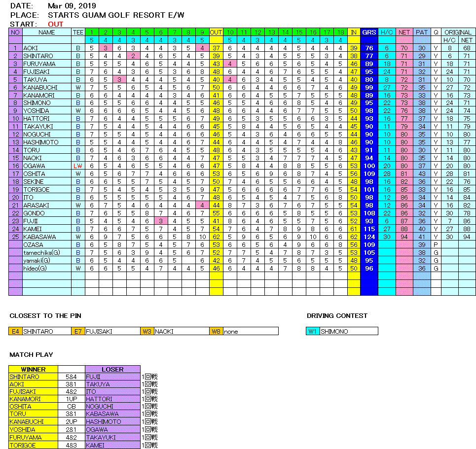Select the pink NET column header
The width and height of the screenshot is (476, 449).
404,32
